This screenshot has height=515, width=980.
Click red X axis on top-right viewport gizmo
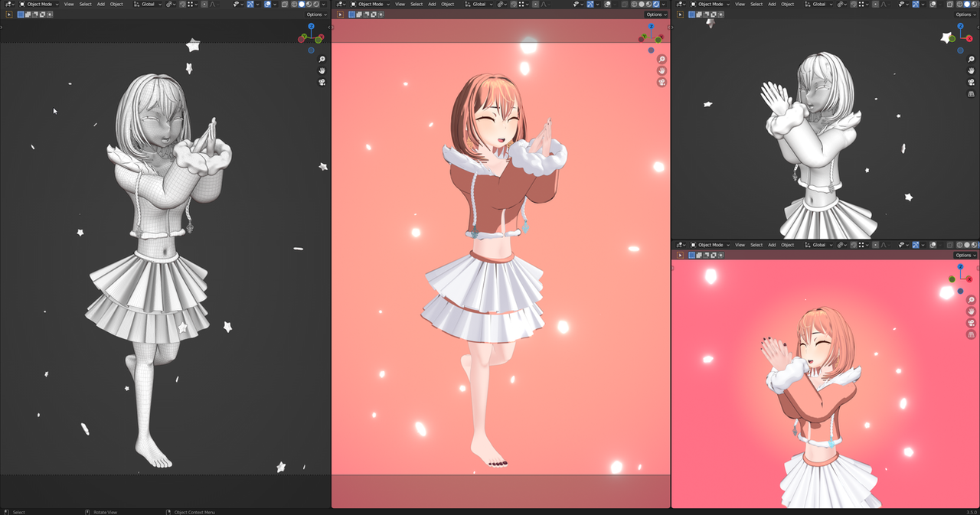pyautogui.click(x=969, y=37)
